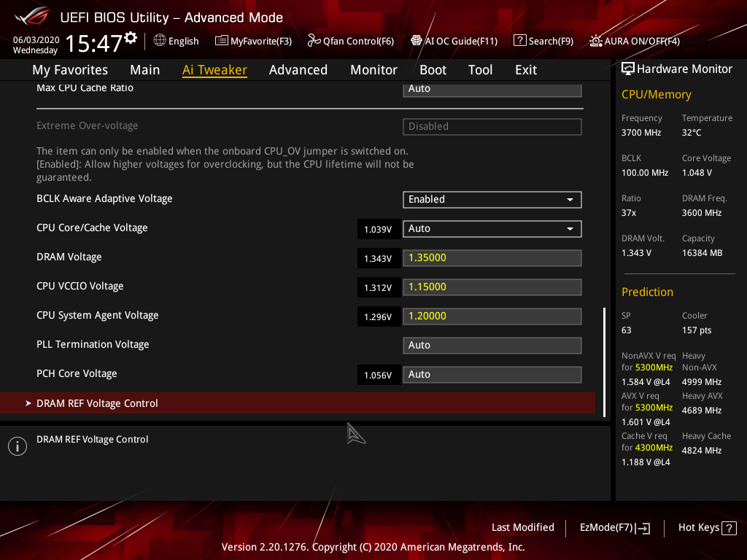Click the Hardware Monitor panel icon
This screenshot has width=747, height=560.
pos(628,68)
